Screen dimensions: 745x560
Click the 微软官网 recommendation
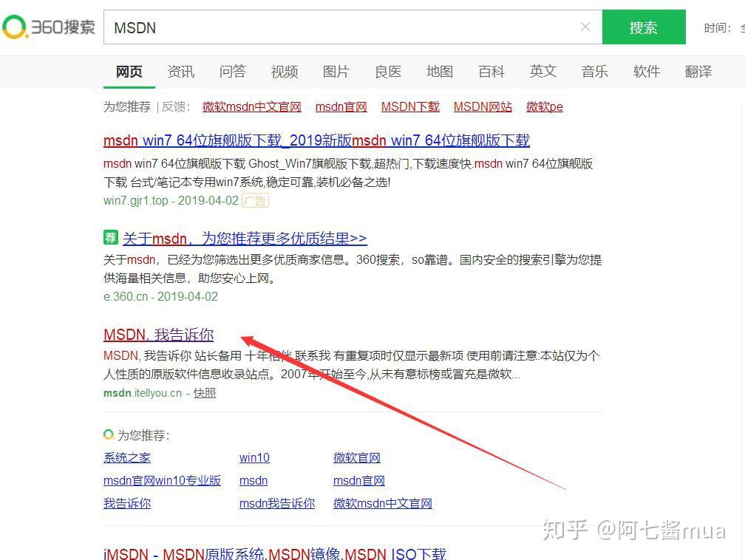(356, 457)
